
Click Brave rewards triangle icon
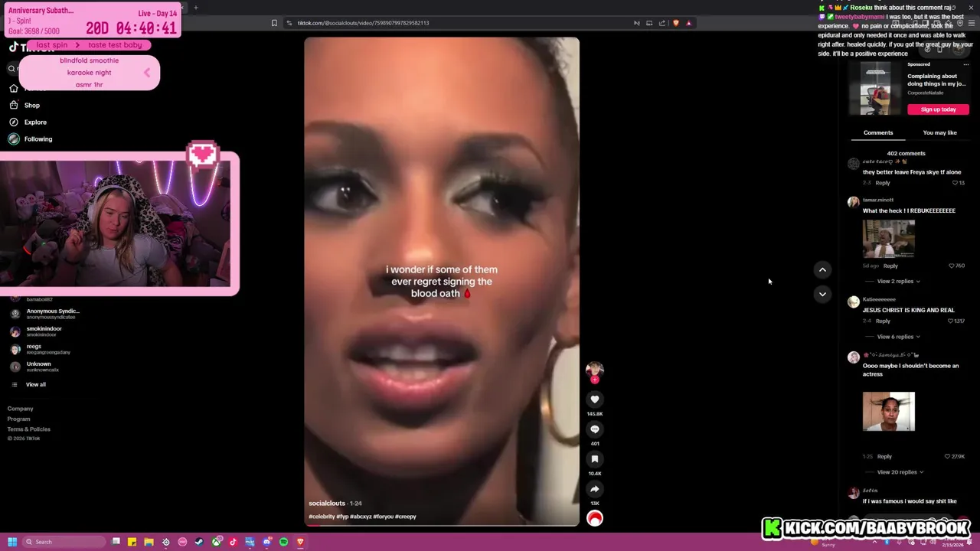[x=688, y=23]
